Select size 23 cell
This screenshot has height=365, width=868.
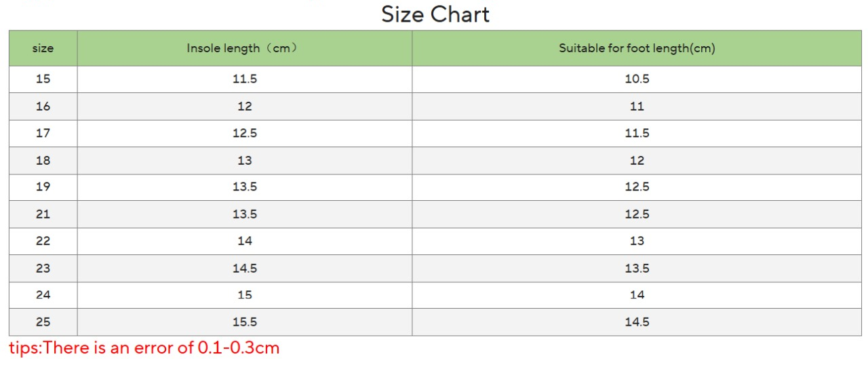point(43,268)
